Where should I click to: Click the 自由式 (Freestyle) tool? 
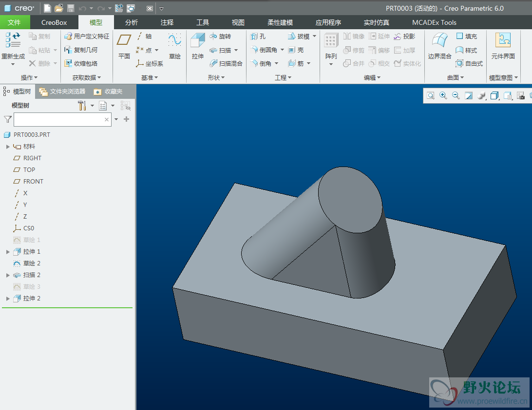pos(469,63)
